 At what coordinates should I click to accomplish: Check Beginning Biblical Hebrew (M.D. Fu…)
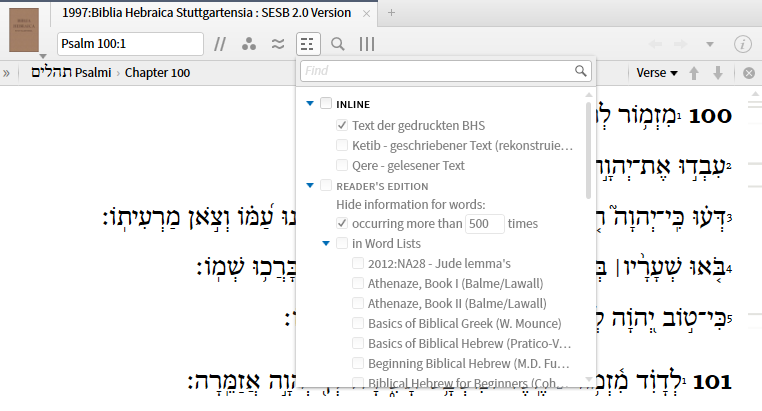(358, 363)
